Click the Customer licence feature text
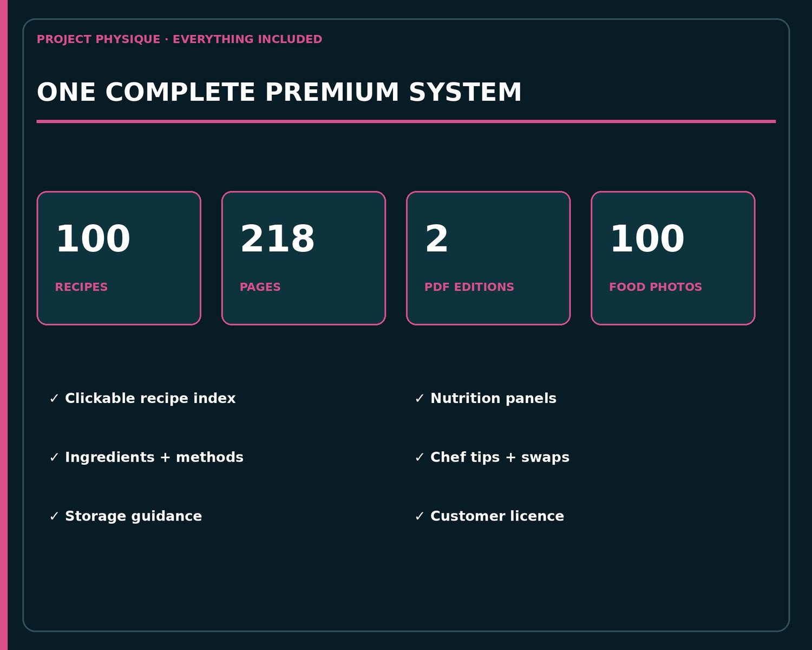The image size is (812, 650). pyautogui.click(x=497, y=516)
